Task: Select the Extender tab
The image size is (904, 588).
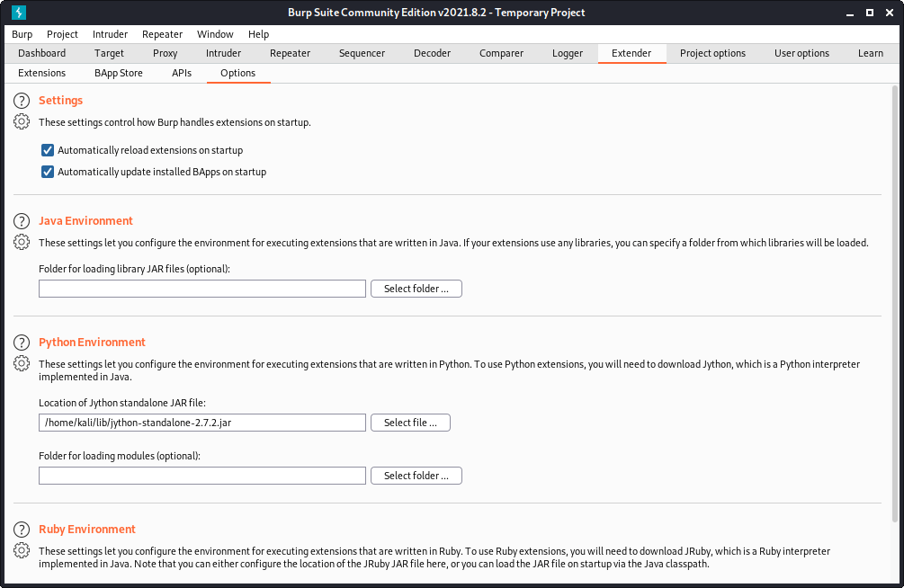Action: (x=631, y=53)
